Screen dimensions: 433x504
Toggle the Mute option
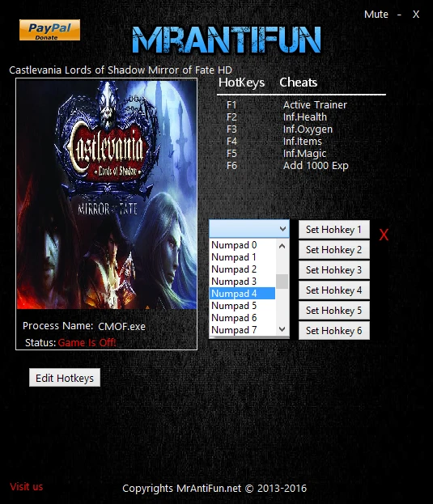[376, 15]
